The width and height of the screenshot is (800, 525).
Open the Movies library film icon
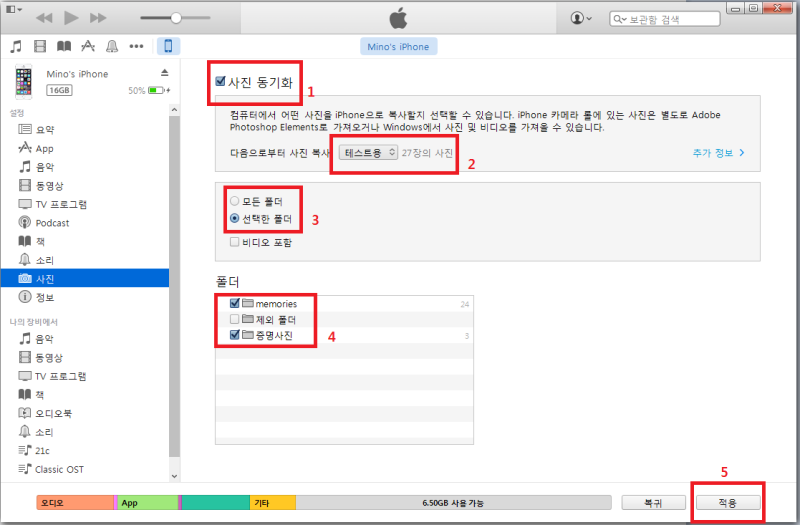pos(40,46)
